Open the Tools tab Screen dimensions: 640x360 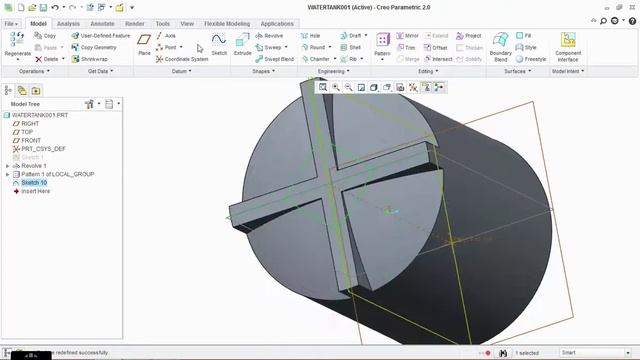162,24
